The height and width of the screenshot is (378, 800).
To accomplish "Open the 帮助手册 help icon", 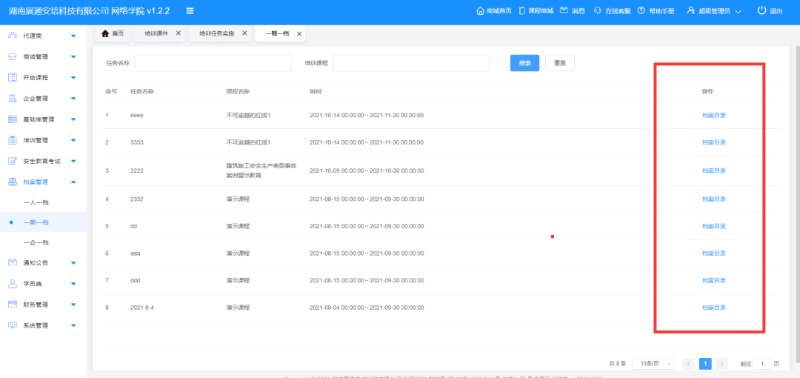I will click(x=641, y=11).
